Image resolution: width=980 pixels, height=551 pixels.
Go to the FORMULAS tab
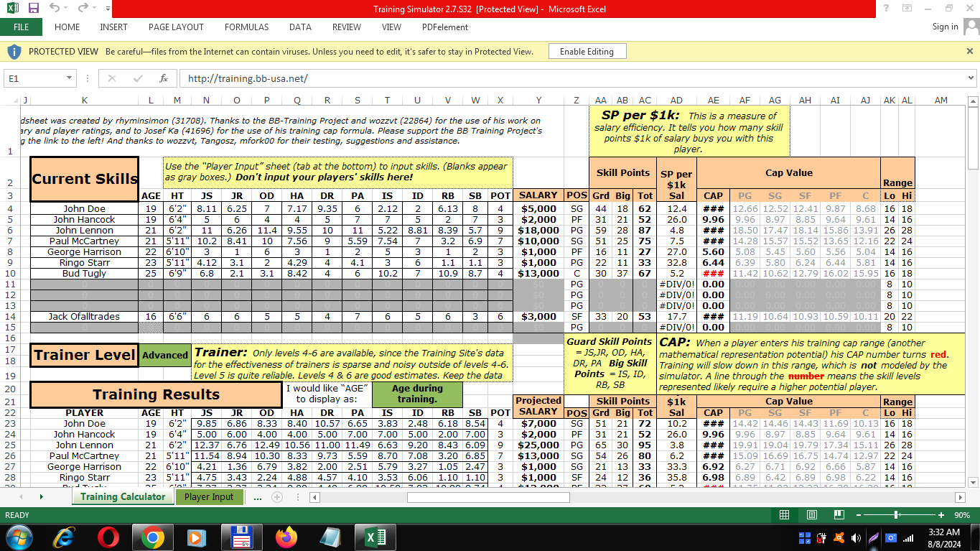coord(246,27)
